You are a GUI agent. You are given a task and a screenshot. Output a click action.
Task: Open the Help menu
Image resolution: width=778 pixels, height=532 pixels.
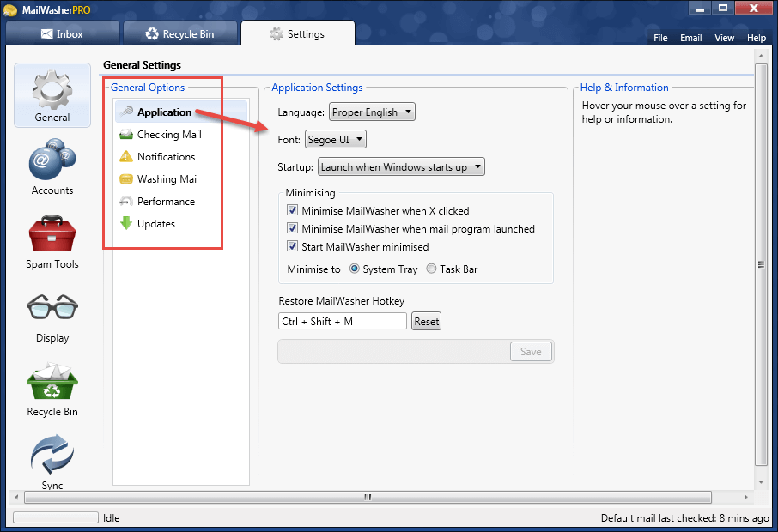(x=757, y=38)
